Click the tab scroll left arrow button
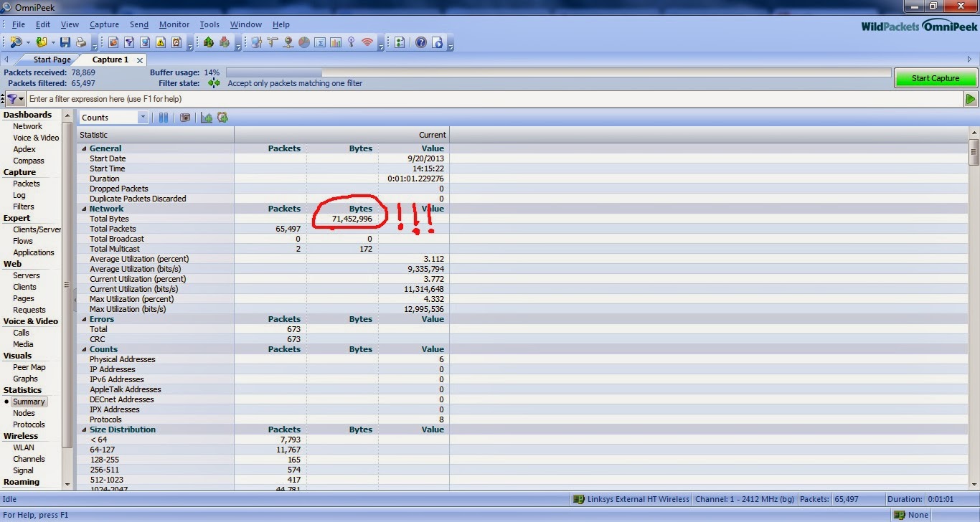The width and height of the screenshot is (980, 522). 6,60
